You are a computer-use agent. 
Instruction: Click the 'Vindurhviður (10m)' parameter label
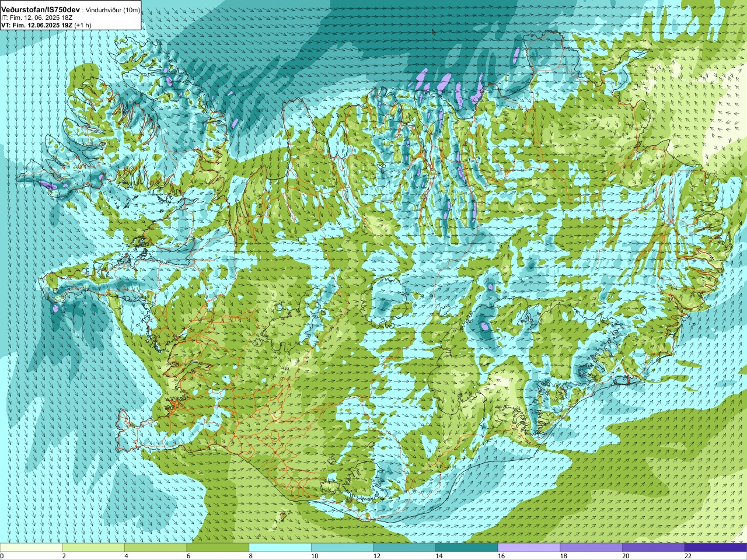[x=113, y=10]
